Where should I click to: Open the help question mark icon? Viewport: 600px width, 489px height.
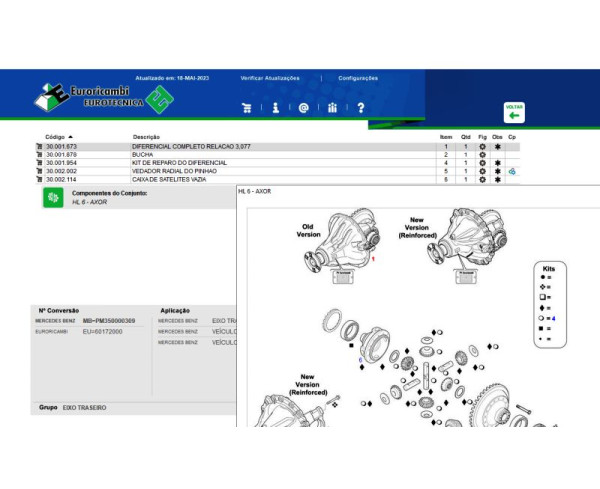pyautogui.click(x=360, y=108)
